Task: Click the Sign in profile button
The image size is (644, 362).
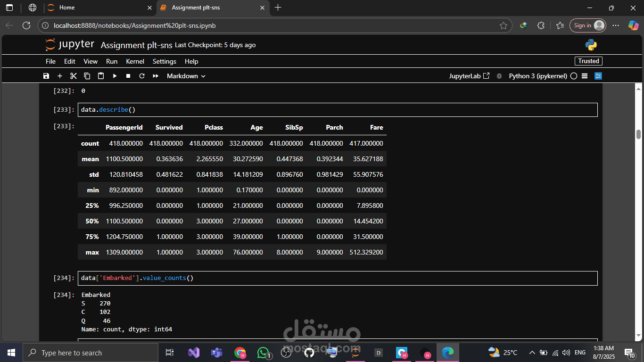Action: click(587, 25)
